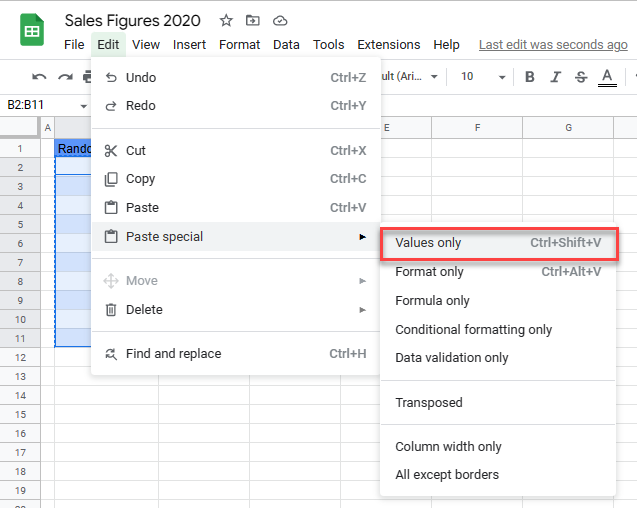Star the Sales Figures 2020 document

pyautogui.click(x=226, y=21)
